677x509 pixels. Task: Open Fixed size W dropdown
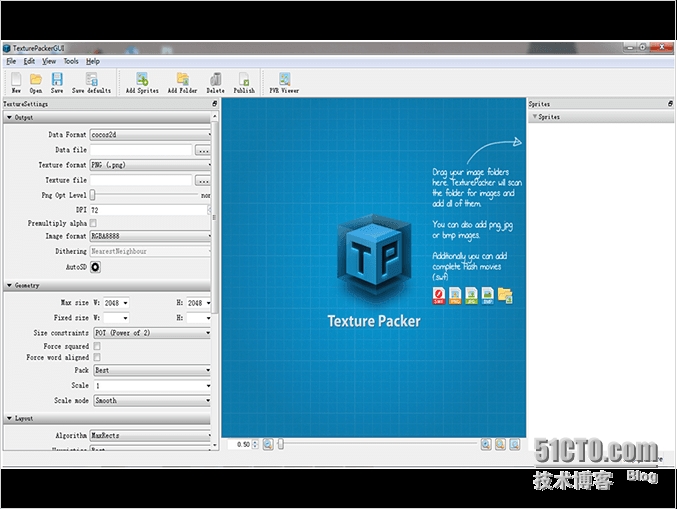coord(116,318)
